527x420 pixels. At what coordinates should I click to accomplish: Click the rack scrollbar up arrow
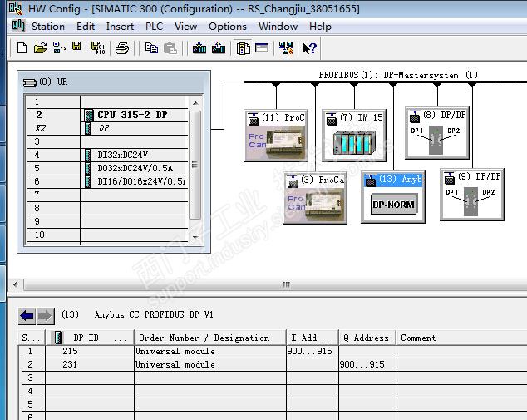[x=195, y=103]
